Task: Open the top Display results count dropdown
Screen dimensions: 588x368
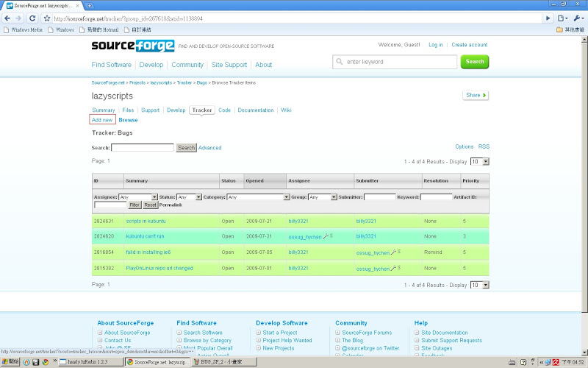Action: click(480, 161)
